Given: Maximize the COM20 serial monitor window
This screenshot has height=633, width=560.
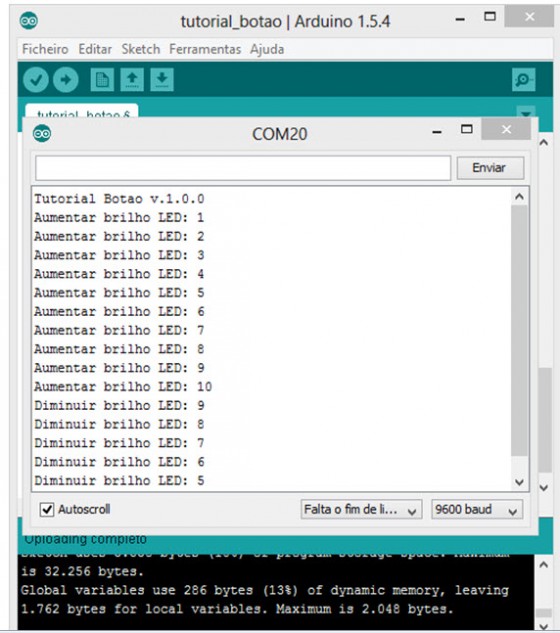Looking at the screenshot, I should pyautogui.click(x=467, y=129).
